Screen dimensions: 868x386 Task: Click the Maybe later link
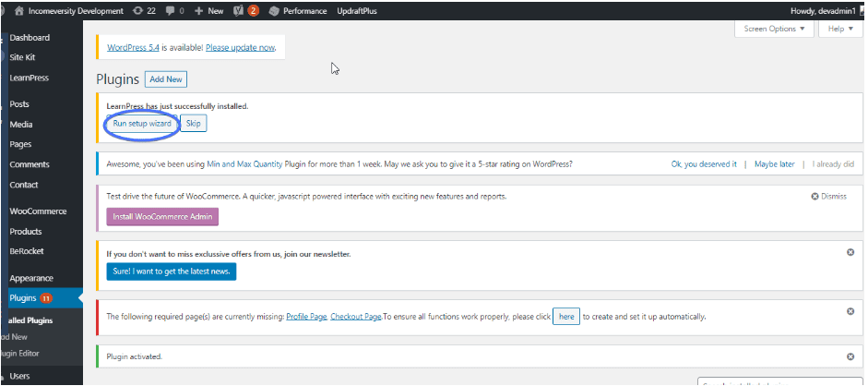coord(775,164)
